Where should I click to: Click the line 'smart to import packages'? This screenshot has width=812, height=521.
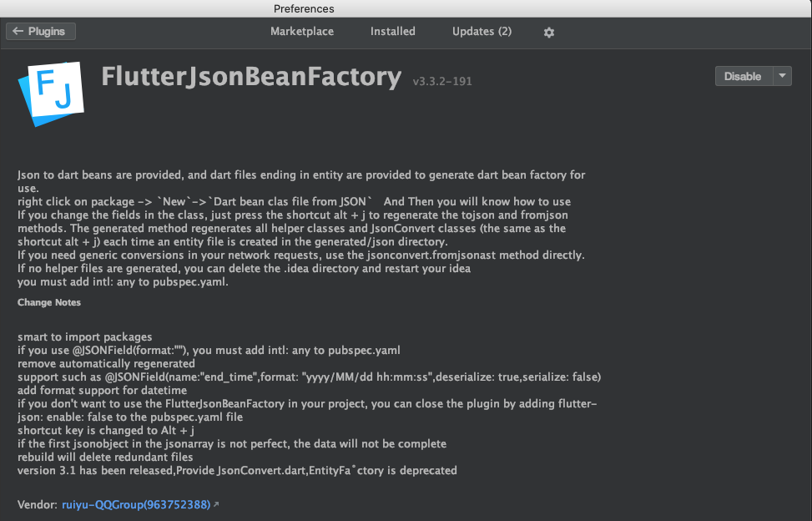pyautogui.click(x=85, y=337)
